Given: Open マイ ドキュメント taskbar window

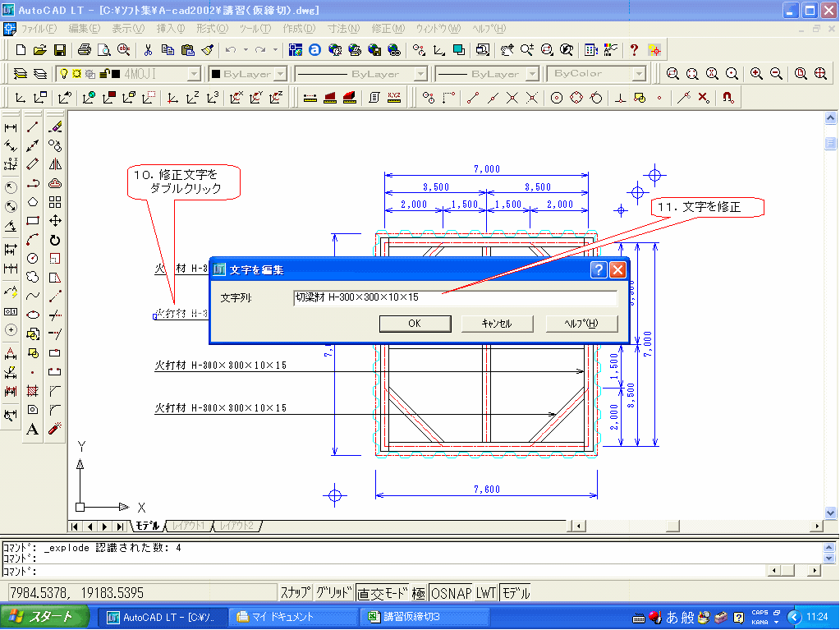Looking at the screenshot, I should click(x=292, y=617).
